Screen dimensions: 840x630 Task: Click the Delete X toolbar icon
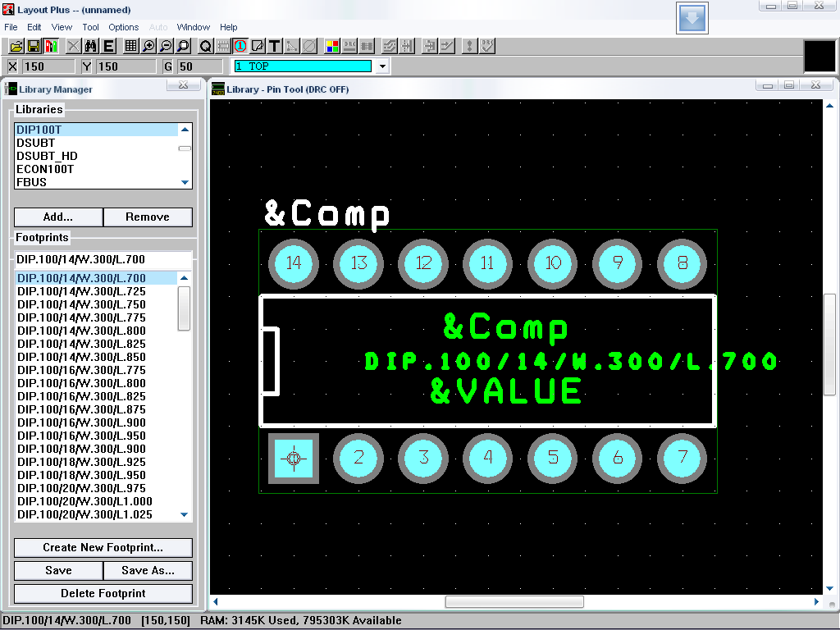coord(73,46)
